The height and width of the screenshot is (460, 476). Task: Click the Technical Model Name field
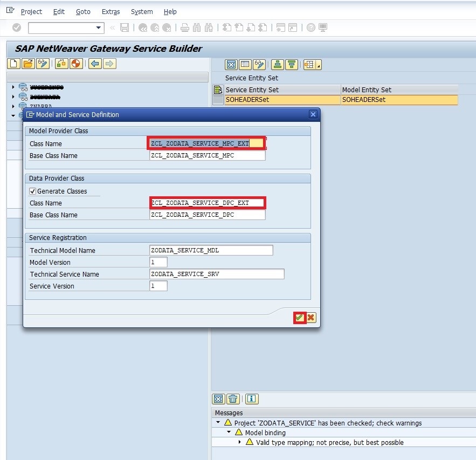pyautogui.click(x=211, y=250)
